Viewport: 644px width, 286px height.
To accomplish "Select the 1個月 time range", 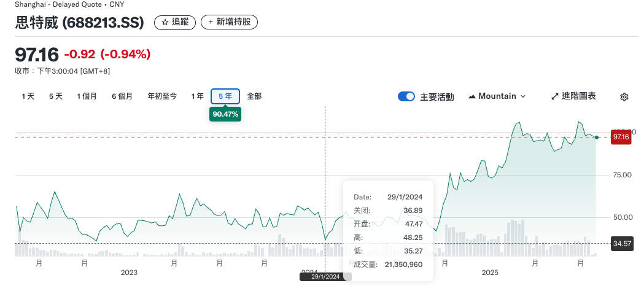I will (x=87, y=96).
